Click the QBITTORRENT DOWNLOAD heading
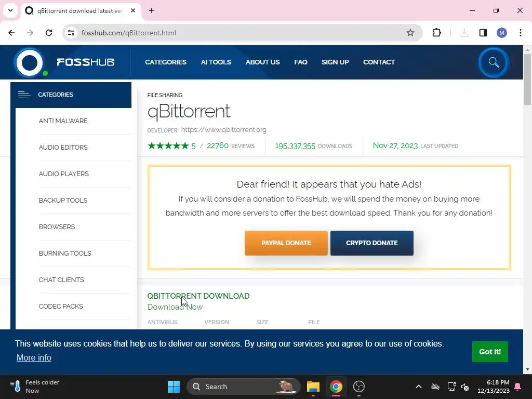532x399 pixels. tap(198, 296)
